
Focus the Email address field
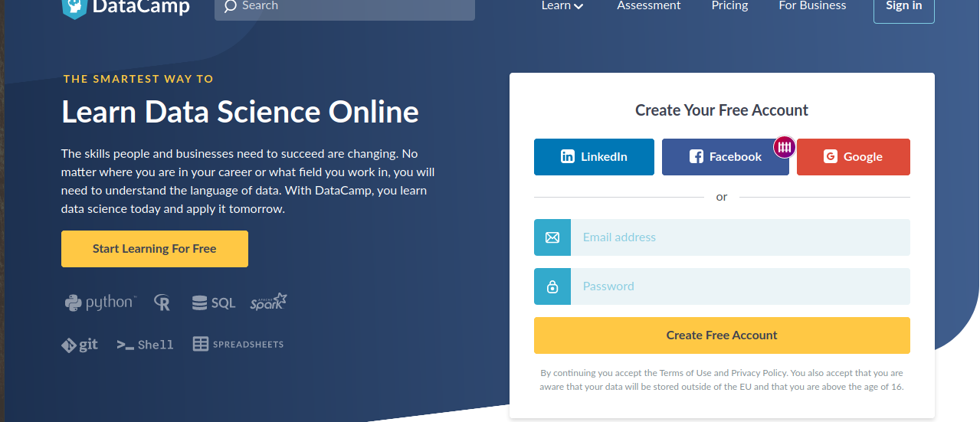click(x=740, y=237)
